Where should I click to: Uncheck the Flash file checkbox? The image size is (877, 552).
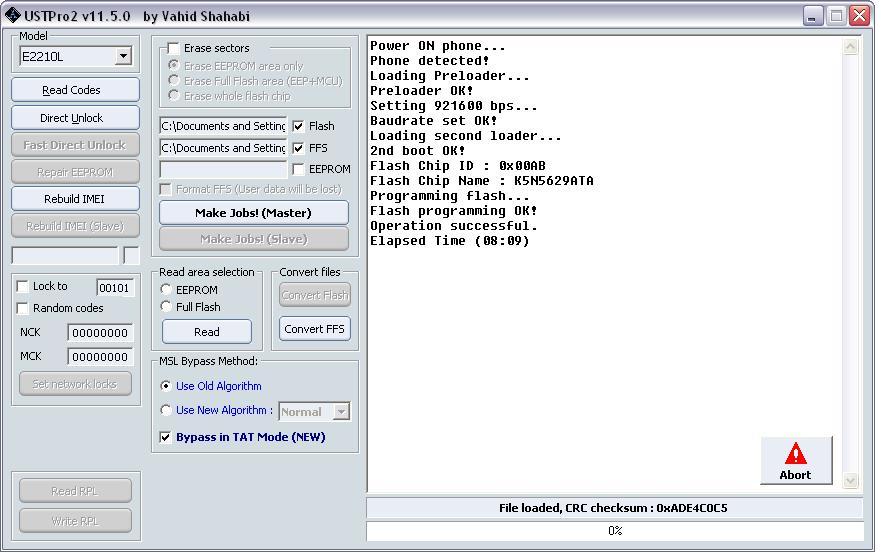click(x=298, y=126)
